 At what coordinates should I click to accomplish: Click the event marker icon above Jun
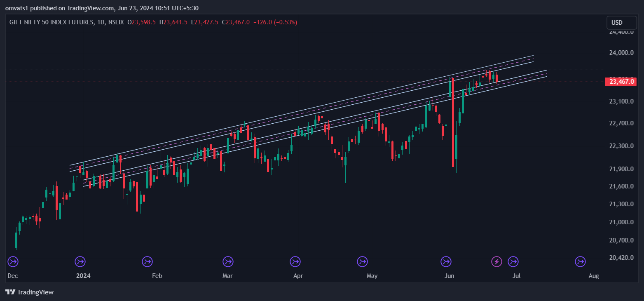446,261
